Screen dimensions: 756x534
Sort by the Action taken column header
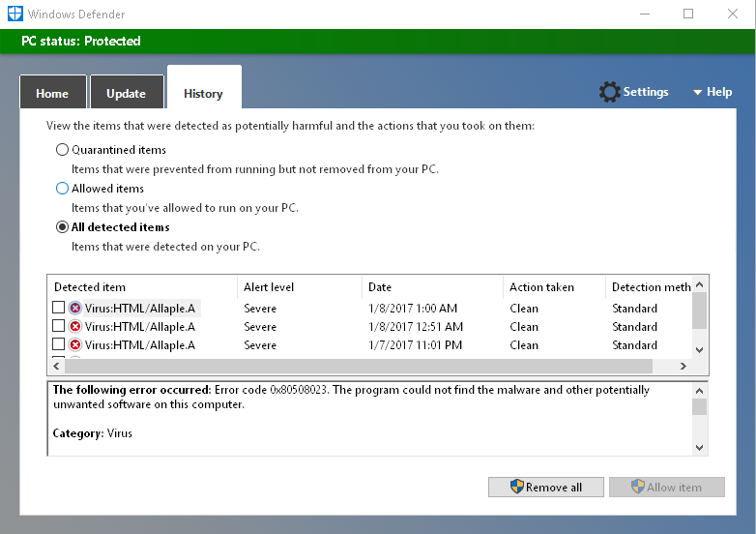tap(554, 287)
